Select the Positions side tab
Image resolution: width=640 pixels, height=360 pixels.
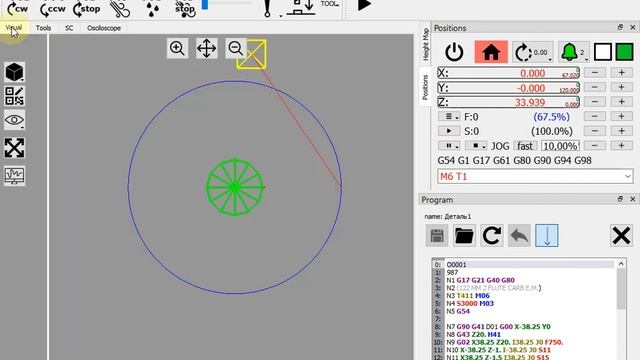coord(425,87)
